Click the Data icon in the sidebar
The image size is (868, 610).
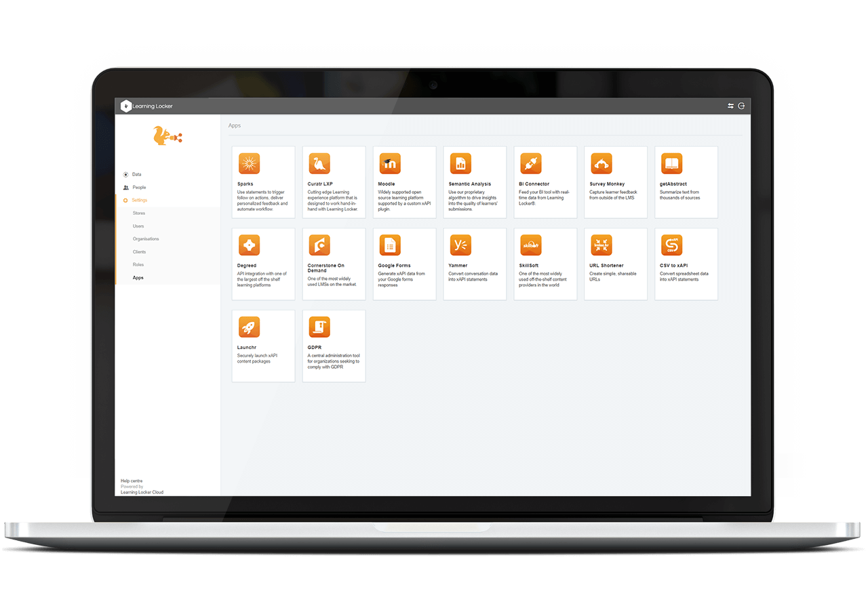pyautogui.click(x=125, y=174)
